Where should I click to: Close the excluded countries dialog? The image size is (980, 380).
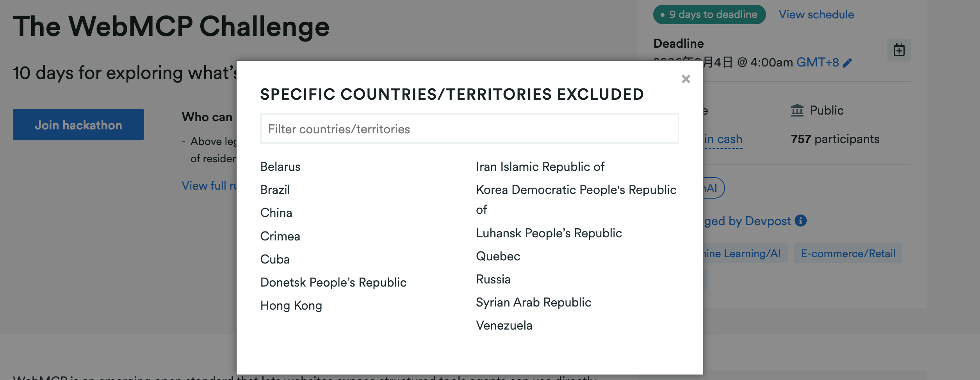coord(686,79)
